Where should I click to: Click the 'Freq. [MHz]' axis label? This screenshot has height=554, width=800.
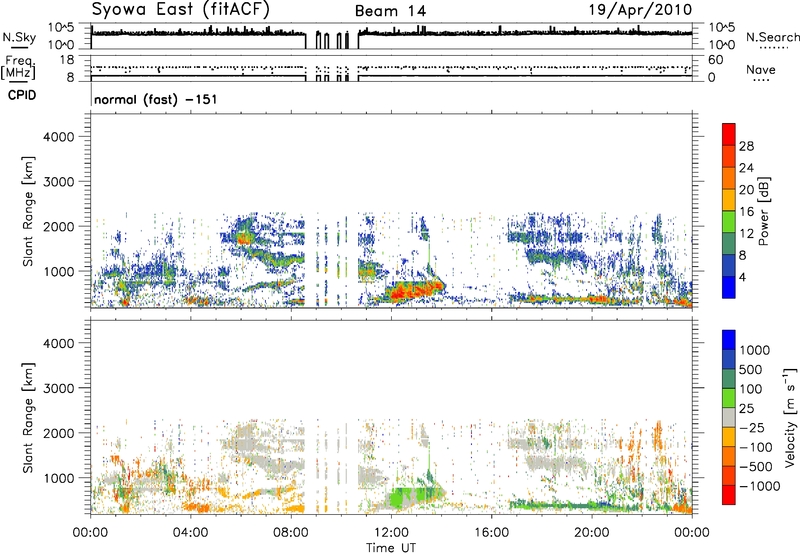pos(18,68)
